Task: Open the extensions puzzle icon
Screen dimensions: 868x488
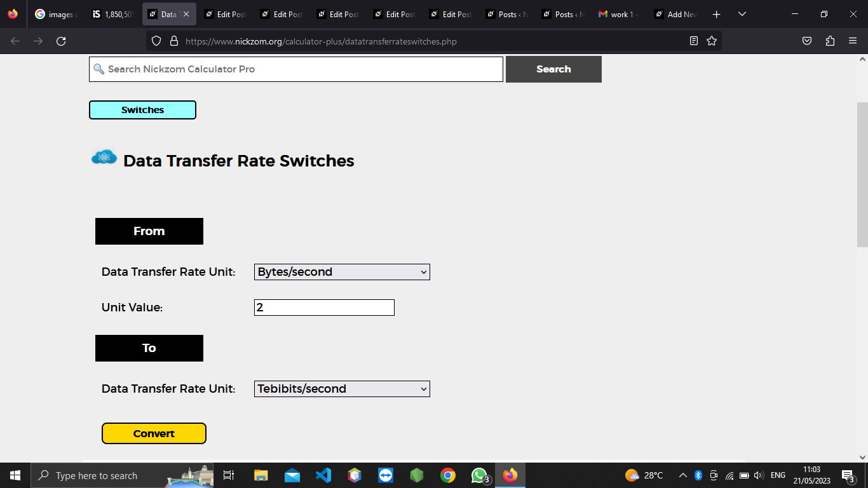Action: (830, 41)
